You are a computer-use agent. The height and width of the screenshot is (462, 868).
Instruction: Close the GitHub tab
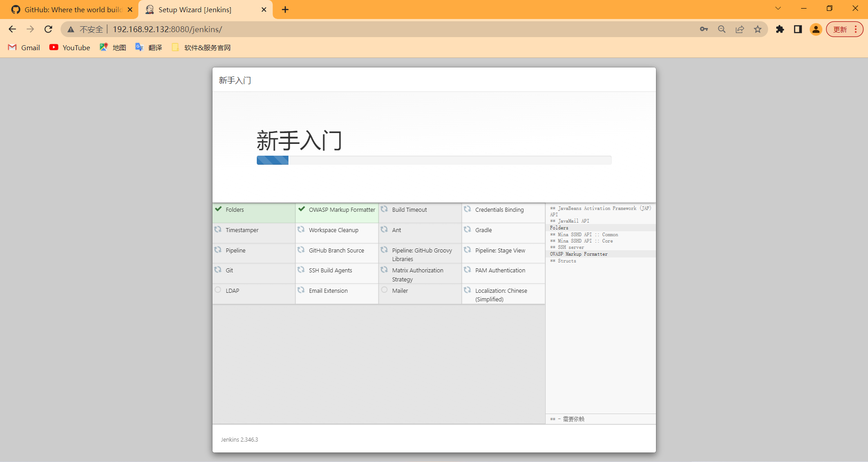[x=130, y=10]
